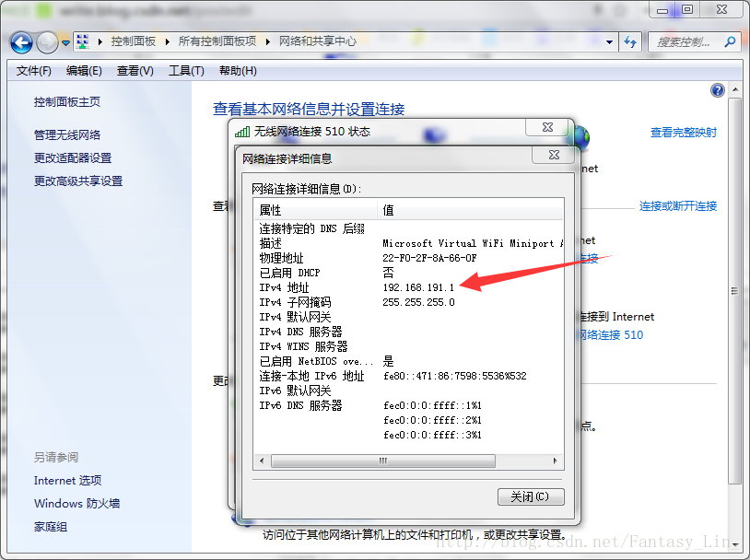Click the blue help question mark icon
Screen dimensions: 750x560
coord(718,90)
